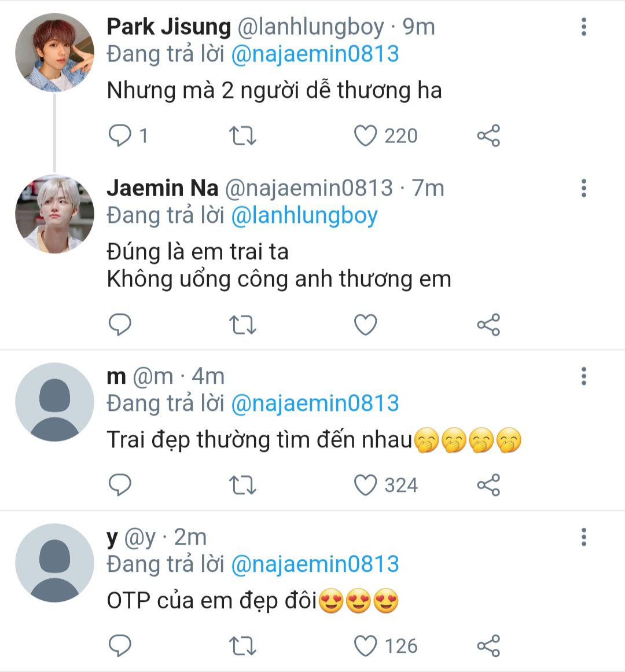
Task: View Jaemin Na's profile picture
Action: [x=54, y=214]
